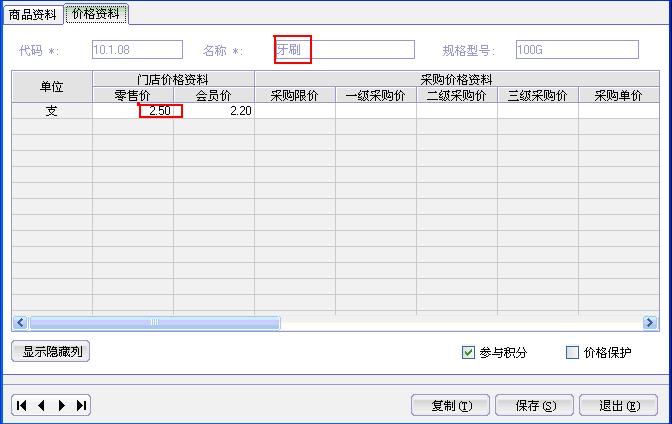
Task: Exit via the 退出(E) button
Action: coord(618,405)
